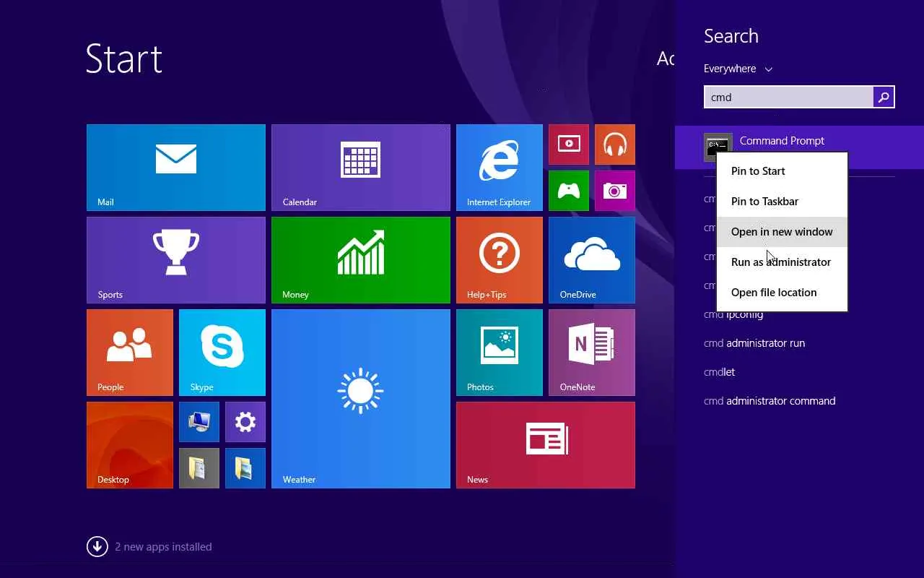Viewport: 924px width, 578px height.
Task: Open the People tile
Action: pos(130,353)
